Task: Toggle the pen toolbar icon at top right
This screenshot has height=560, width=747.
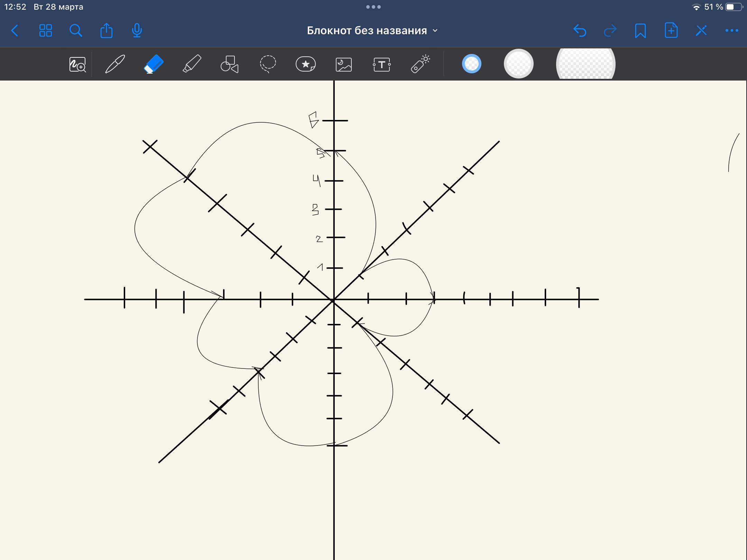Action: point(701,30)
